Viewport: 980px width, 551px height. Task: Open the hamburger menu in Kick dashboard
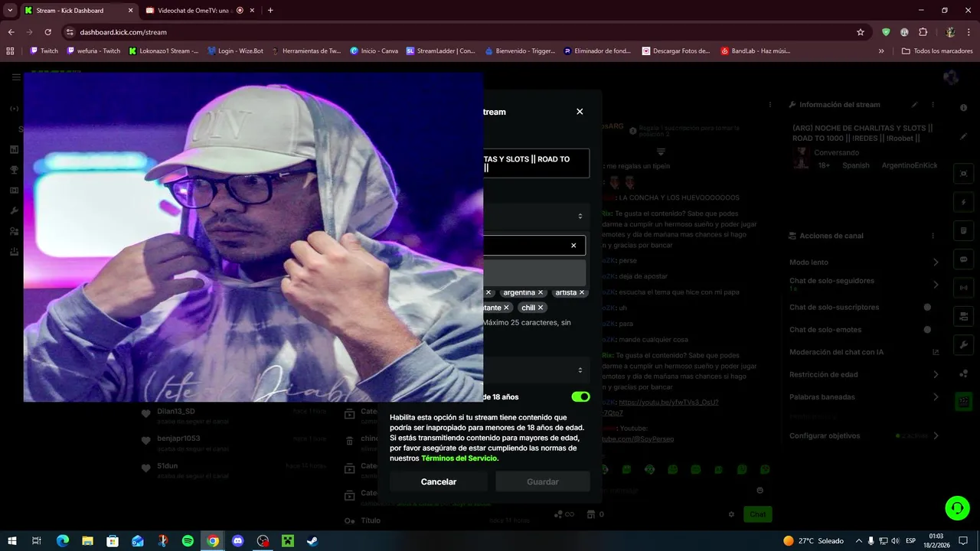(15, 77)
